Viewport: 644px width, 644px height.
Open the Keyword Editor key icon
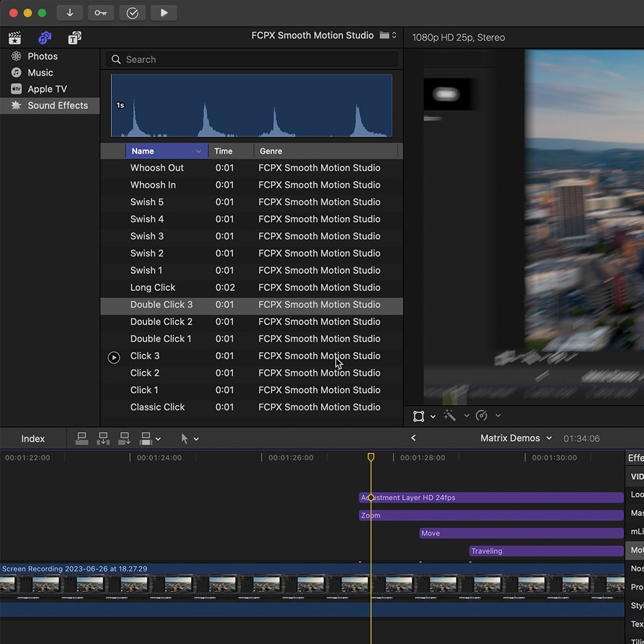pos(100,13)
